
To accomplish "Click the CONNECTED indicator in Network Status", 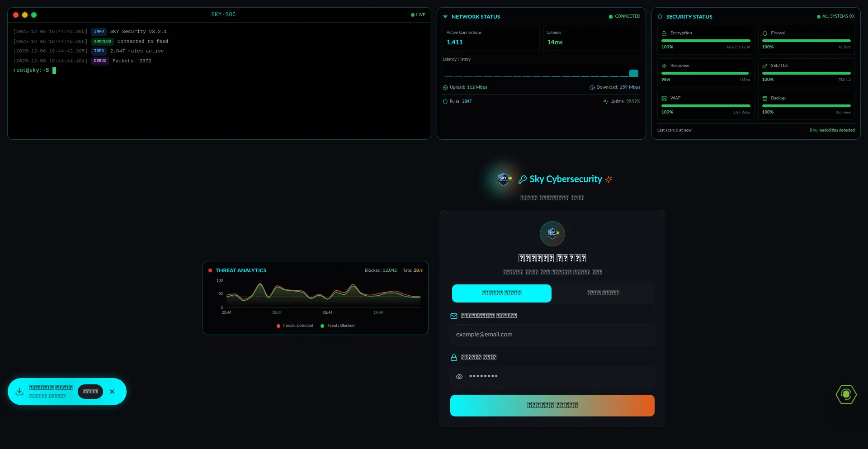I will tap(624, 16).
